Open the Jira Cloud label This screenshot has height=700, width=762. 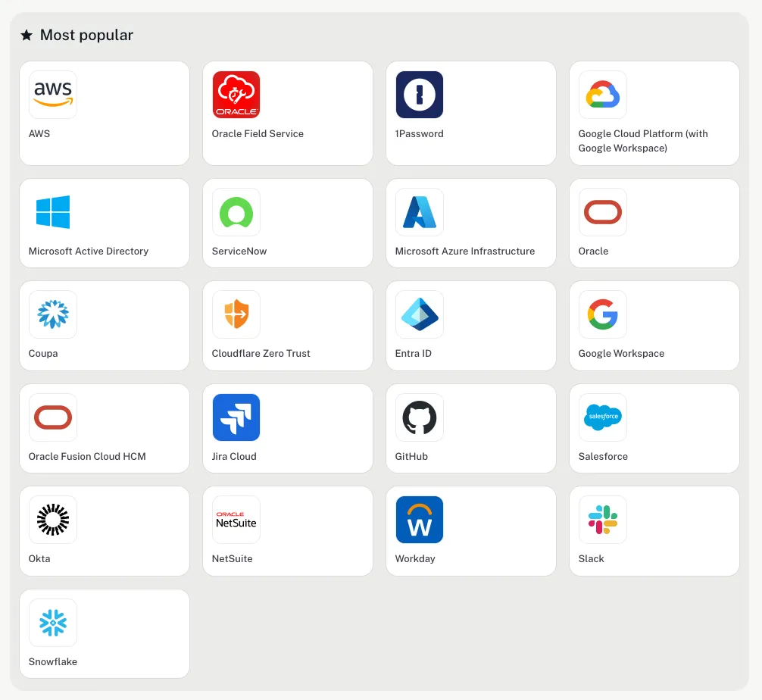click(x=234, y=457)
